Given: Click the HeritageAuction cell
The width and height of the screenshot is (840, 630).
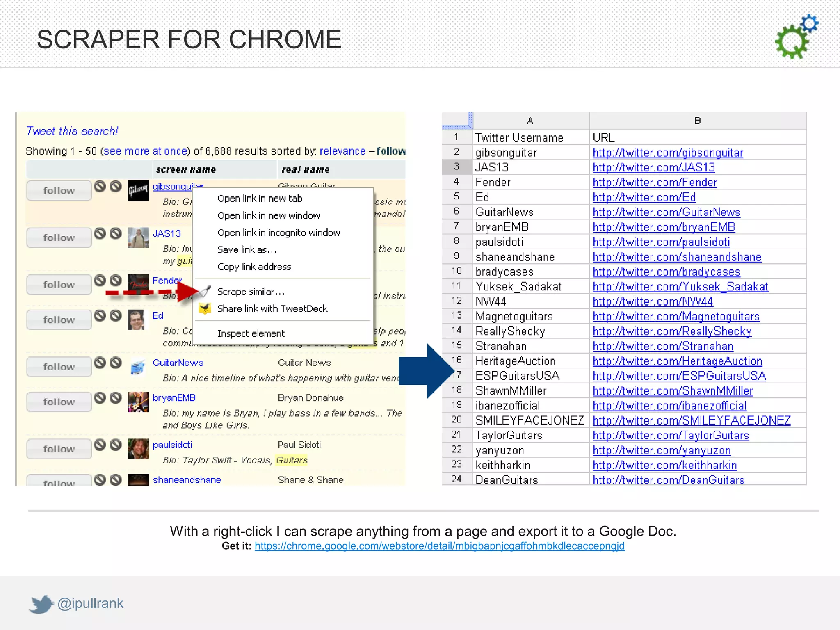Looking at the screenshot, I should coord(531,361).
